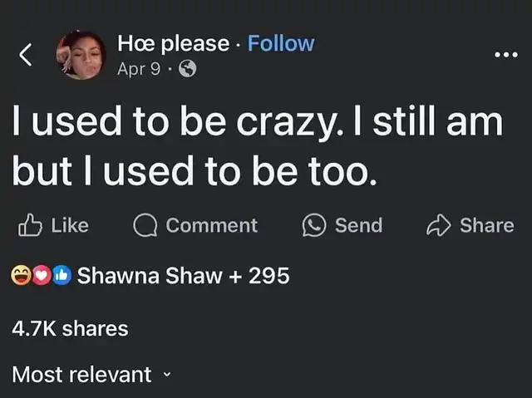View the 4.7K shares list
Screen dimensions: 532x398
click(x=70, y=328)
